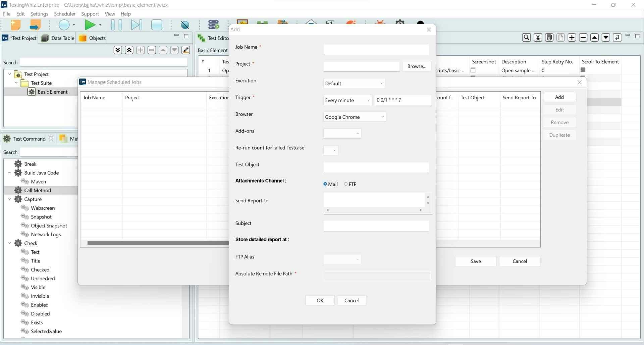The width and height of the screenshot is (644, 345).
Task: Click horizontal scrollbar of scheduled jobs table
Action: coord(158,243)
